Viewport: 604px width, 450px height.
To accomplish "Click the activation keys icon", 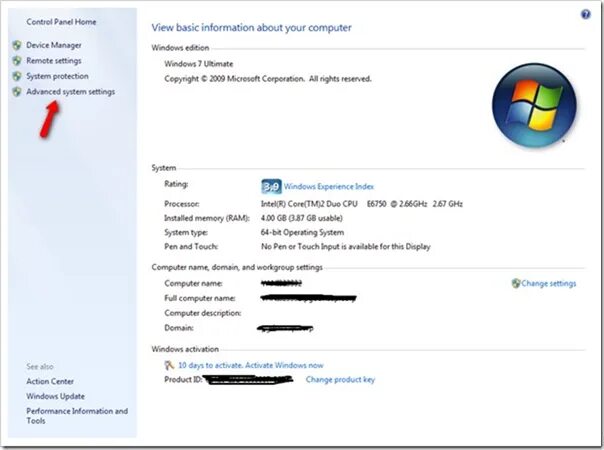I will 169,365.
